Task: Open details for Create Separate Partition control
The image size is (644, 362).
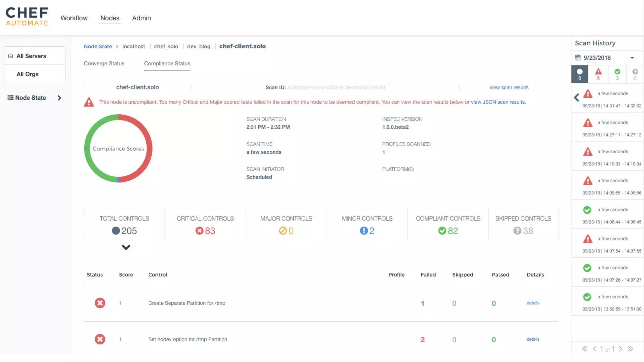Action: 533,303
